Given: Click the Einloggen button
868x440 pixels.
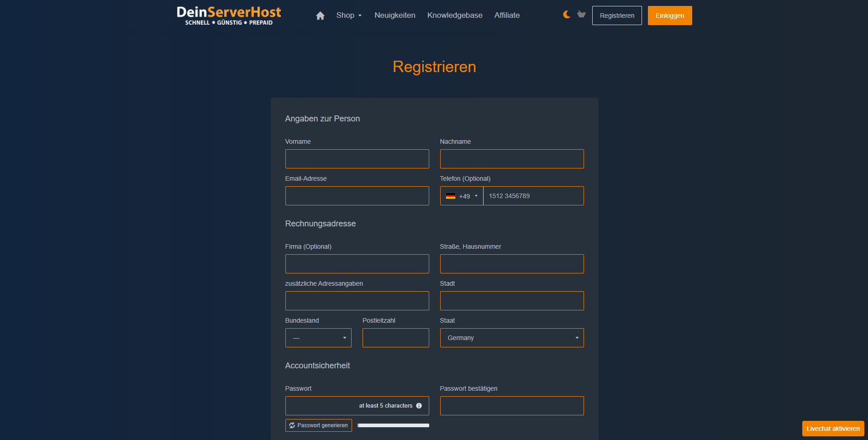Looking at the screenshot, I should [x=669, y=16].
